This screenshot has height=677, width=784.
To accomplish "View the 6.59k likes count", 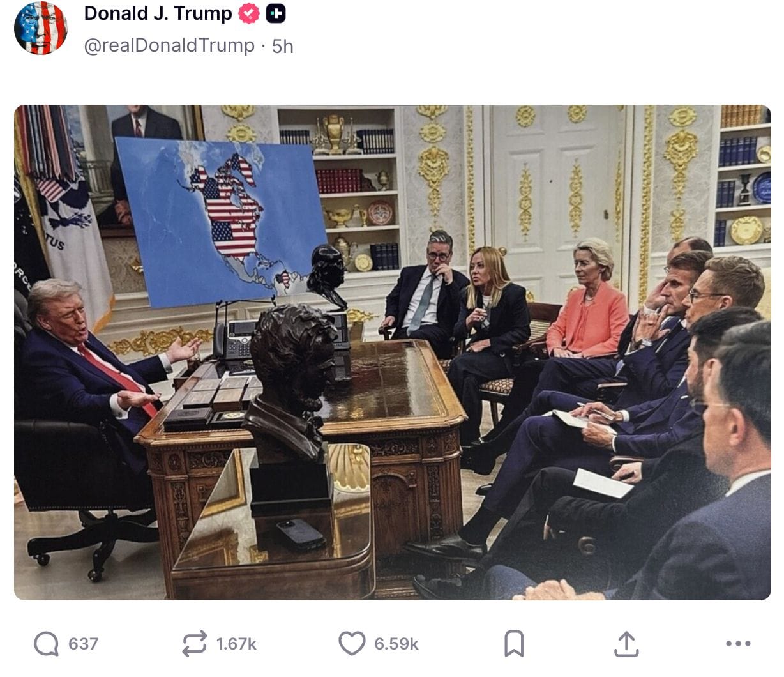I will tap(396, 644).
